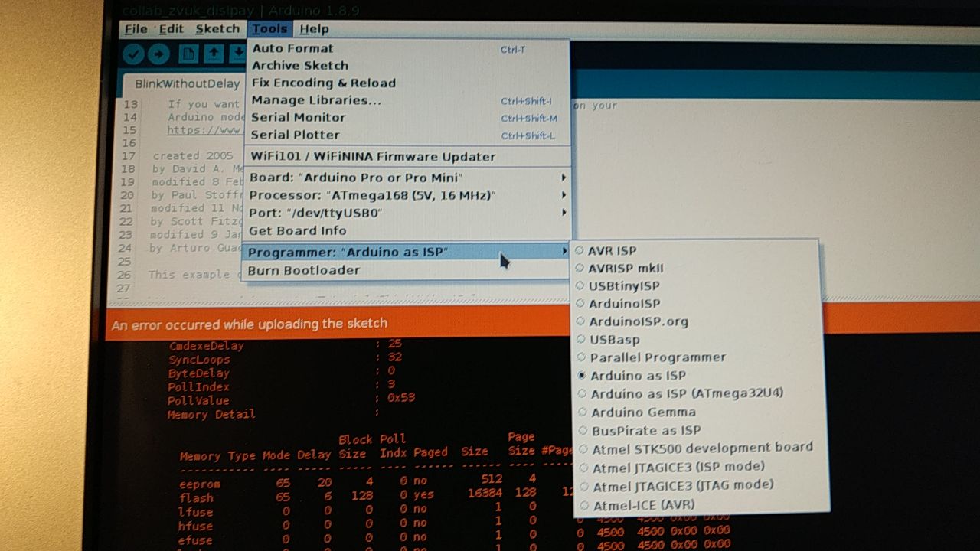Choose Auto Format from Tools menu
Screen dimensions: 980x551
click(407, 48)
